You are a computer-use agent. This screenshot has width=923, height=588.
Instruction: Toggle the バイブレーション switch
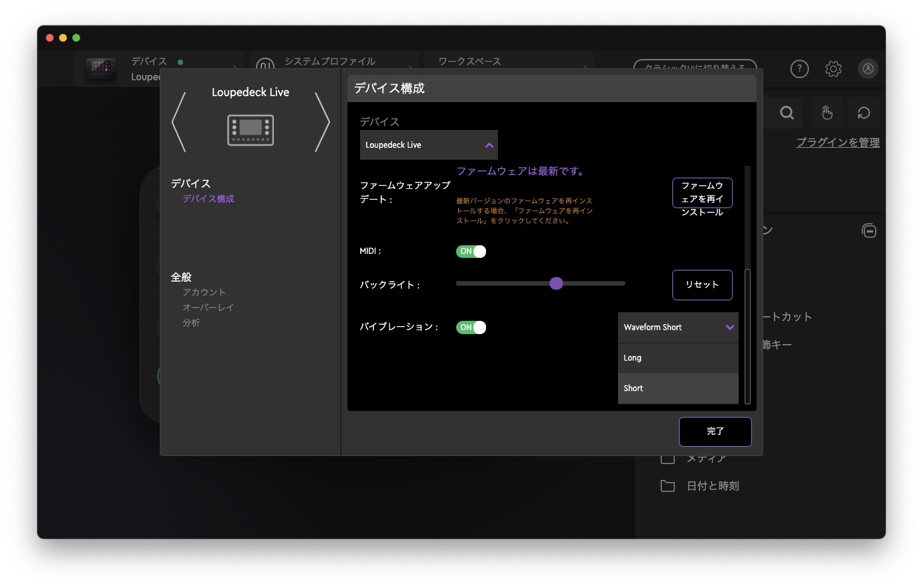(x=471, y=327)
